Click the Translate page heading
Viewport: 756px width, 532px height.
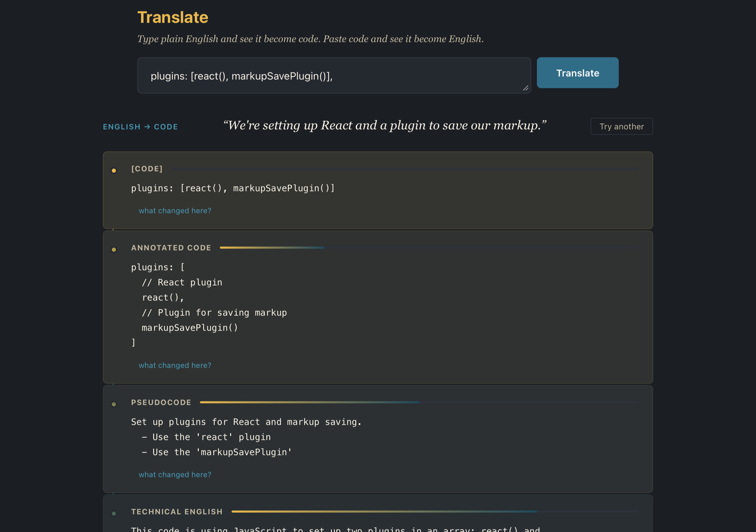[x=173, y=17]
